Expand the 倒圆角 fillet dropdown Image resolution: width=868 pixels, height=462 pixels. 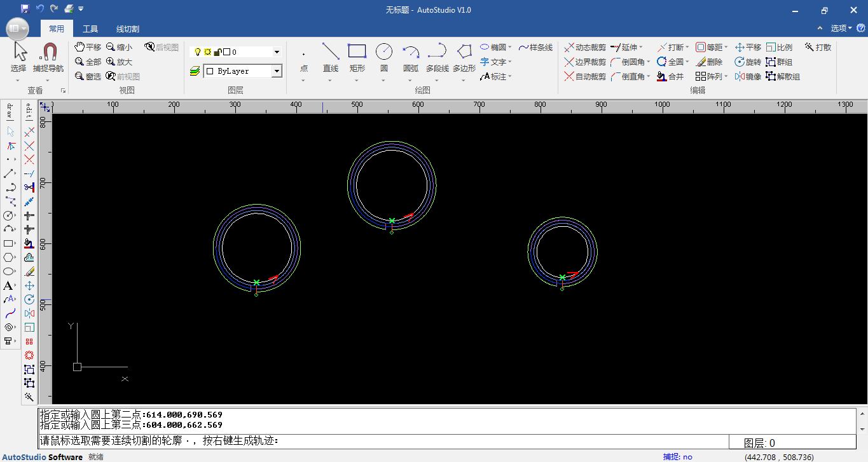648,62
